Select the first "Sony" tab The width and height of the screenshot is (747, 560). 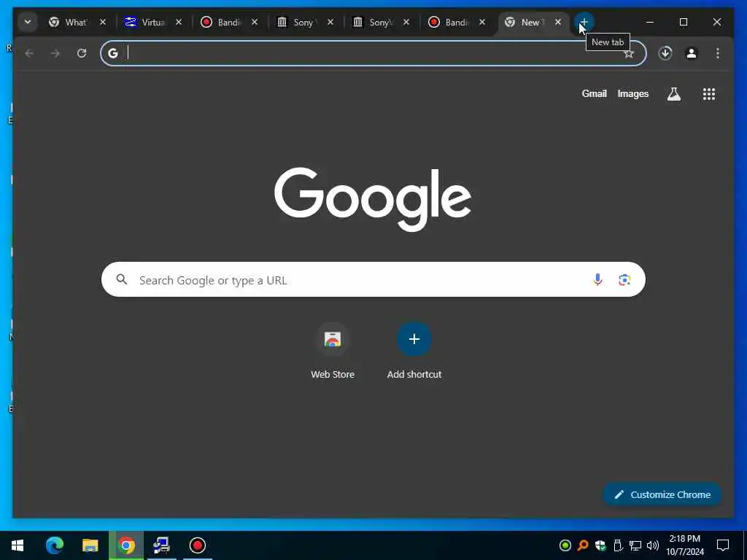[x=298, y=22]
